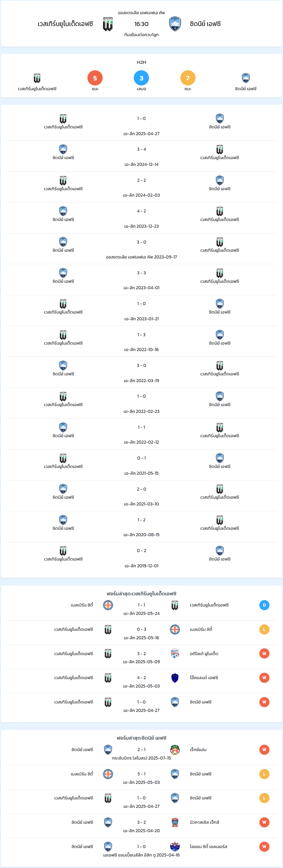Click the yellow L badge for 0-3 Melbourne City loss
Image resolution: width=283 pixels, height=868 pixels.
[264, 629]
